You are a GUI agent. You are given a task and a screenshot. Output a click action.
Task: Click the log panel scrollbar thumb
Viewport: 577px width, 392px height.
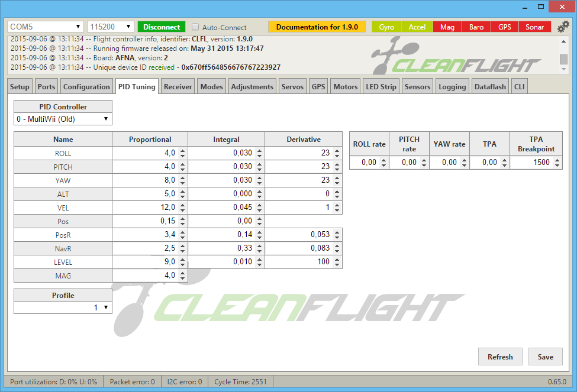[563, 59]
